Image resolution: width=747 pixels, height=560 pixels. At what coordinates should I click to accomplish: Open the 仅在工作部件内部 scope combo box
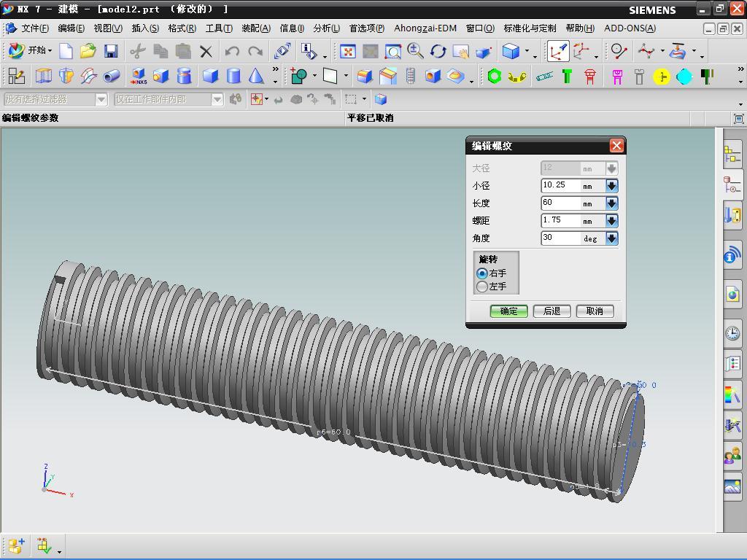click(x=169, y=99)
